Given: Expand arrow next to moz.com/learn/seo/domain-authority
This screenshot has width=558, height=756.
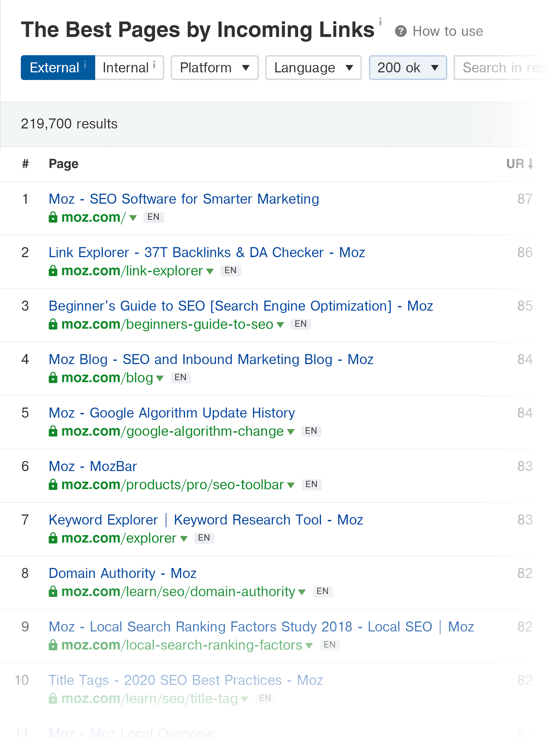Looking at the screenshot, I should tap(302, 592).
